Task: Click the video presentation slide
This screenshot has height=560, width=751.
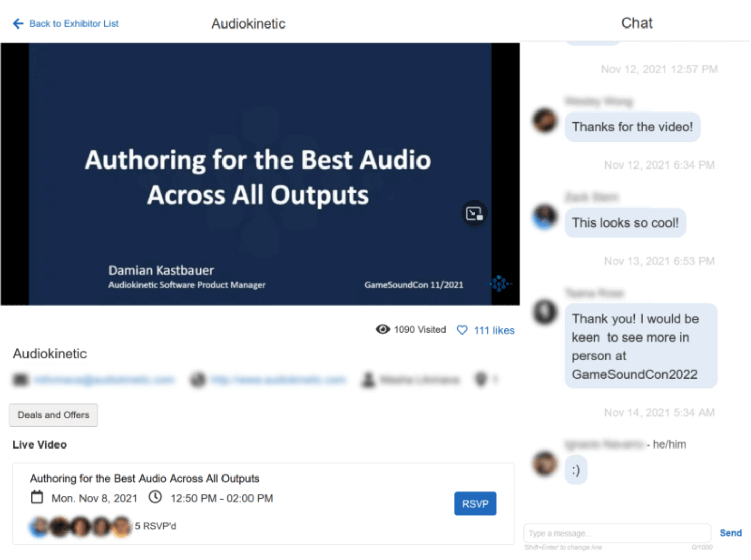Action: click(x=260, y=174)
